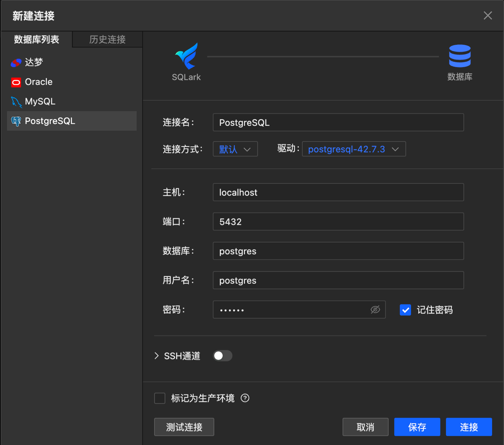
Task: Click the 连接名 input field
Action: tap(338, 123)
